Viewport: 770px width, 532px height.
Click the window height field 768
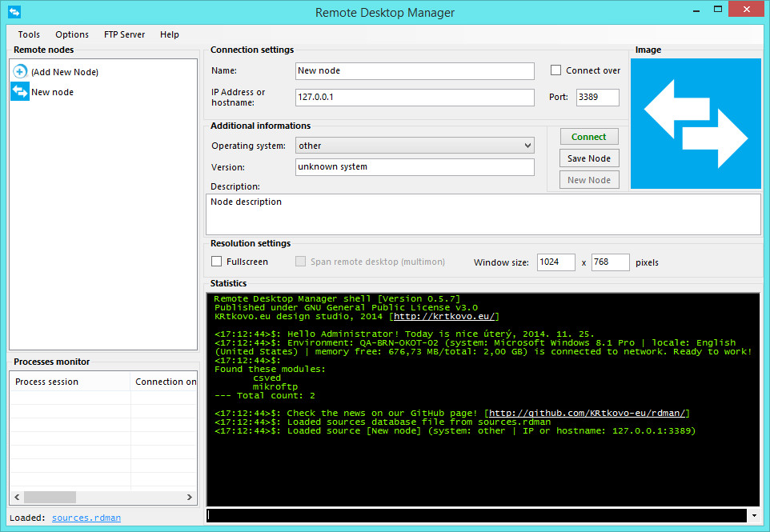coord(611,262)
